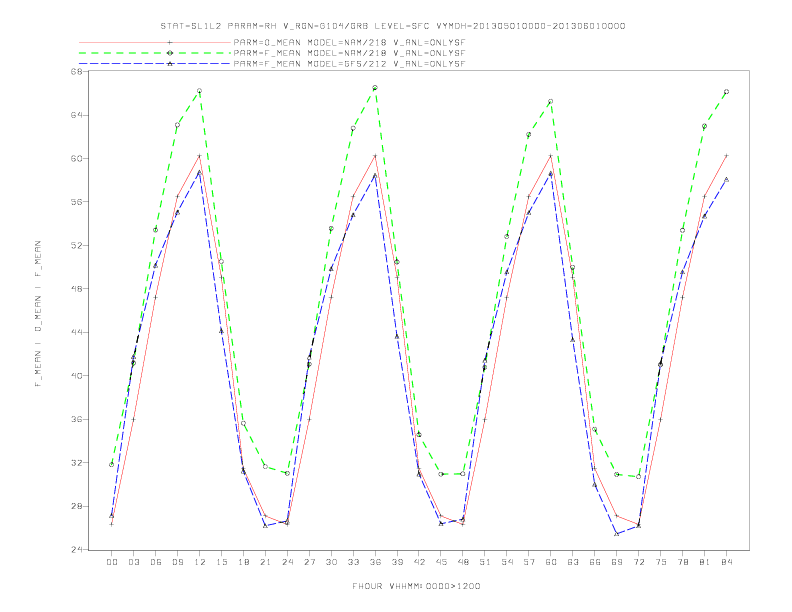Click forecast hour label 12 on x-axis
This screenshot has width=792, height=612.
[200, 562]
